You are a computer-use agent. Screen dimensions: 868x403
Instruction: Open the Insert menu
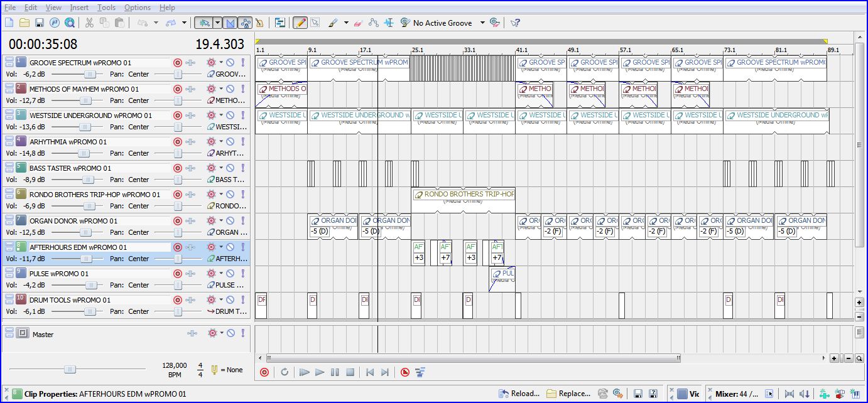79,8
